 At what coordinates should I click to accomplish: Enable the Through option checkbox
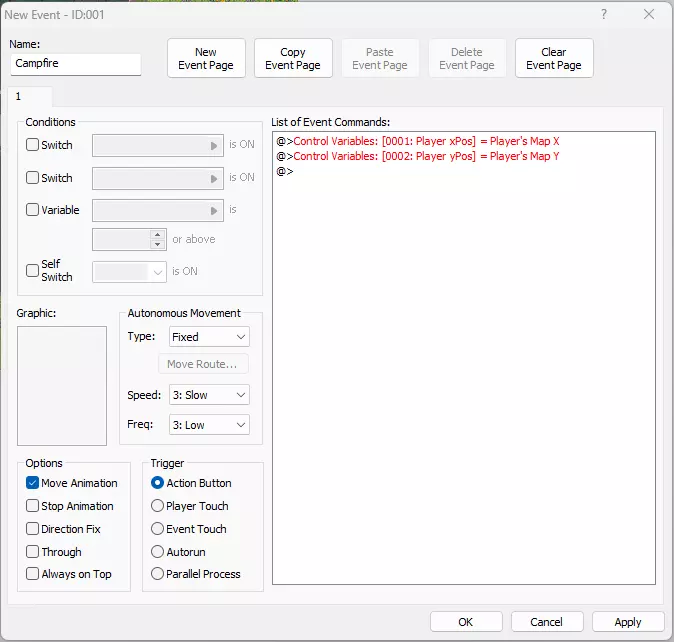[33, 552]
